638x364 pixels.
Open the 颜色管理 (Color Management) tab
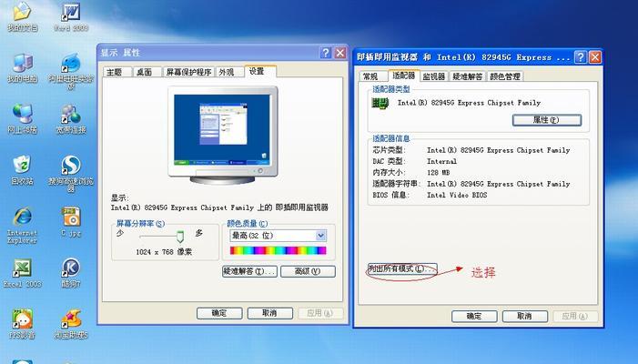click(x=505, y=76)
